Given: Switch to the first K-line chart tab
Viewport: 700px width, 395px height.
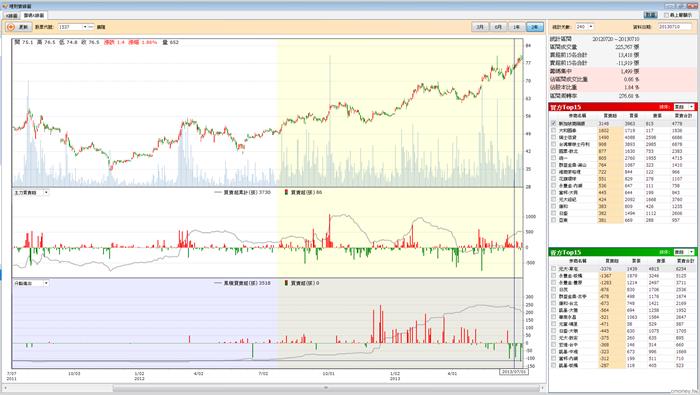Looking at the screenshot, I should pyautogui.click(x=11, y=15).
